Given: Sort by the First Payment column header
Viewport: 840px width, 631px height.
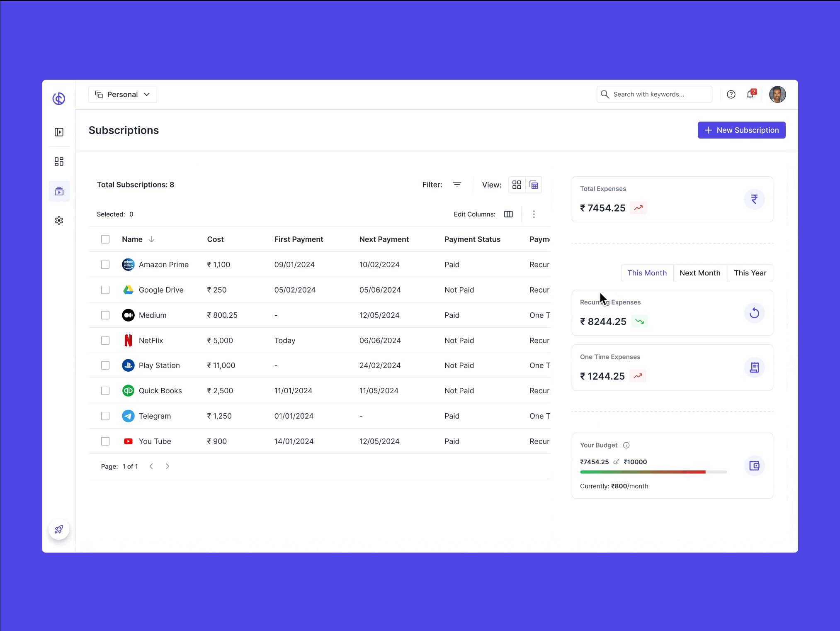Looking at the screenshot, I should (x=299, y=239).
